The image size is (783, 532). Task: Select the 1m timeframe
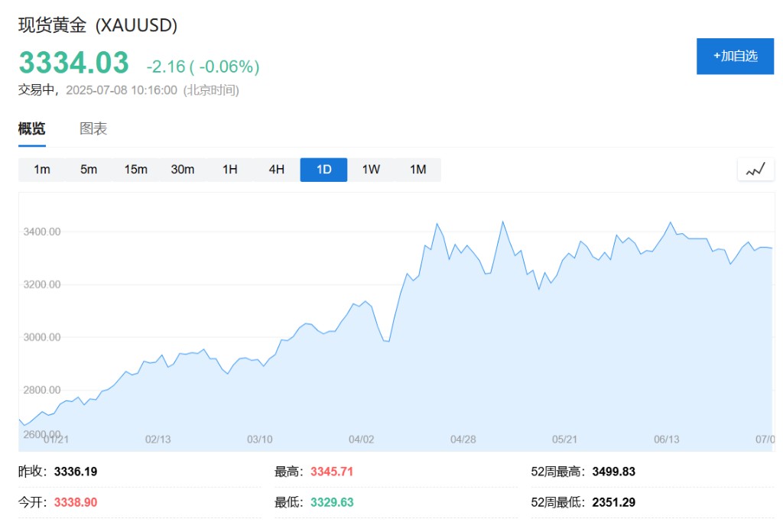(x=42, y=170)
